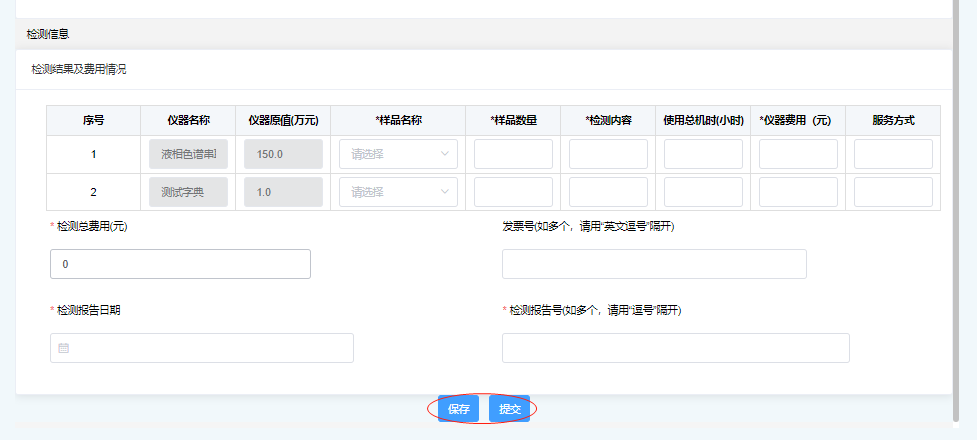Focus the 检测总费用 input field
The width and height of the screenshot is (977, 440).
pos(180,264)
